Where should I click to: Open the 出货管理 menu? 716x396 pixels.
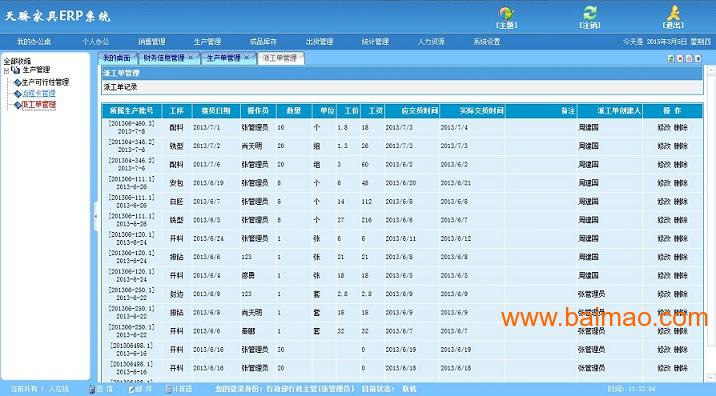click(319, 42)
